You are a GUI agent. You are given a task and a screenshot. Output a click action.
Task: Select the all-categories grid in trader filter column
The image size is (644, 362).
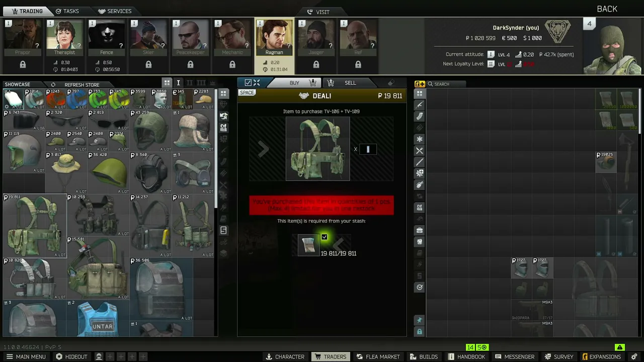coord(223,94)
